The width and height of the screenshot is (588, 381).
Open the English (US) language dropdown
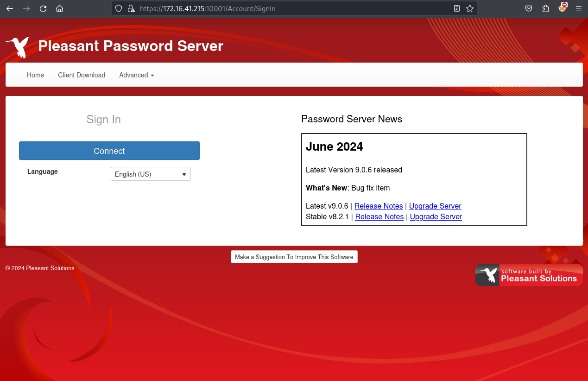(151, 174)
